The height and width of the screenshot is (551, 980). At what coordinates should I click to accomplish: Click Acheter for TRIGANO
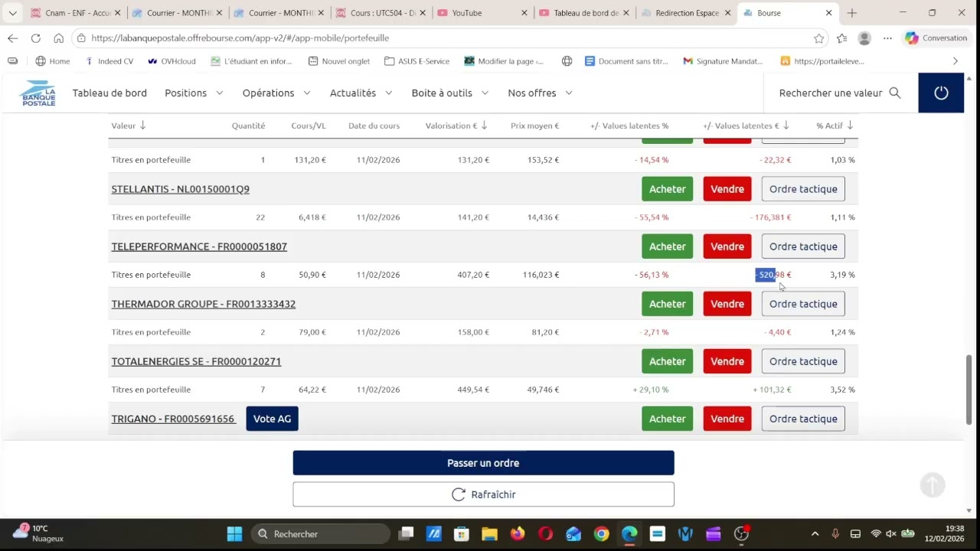click(x=668, y=419)
